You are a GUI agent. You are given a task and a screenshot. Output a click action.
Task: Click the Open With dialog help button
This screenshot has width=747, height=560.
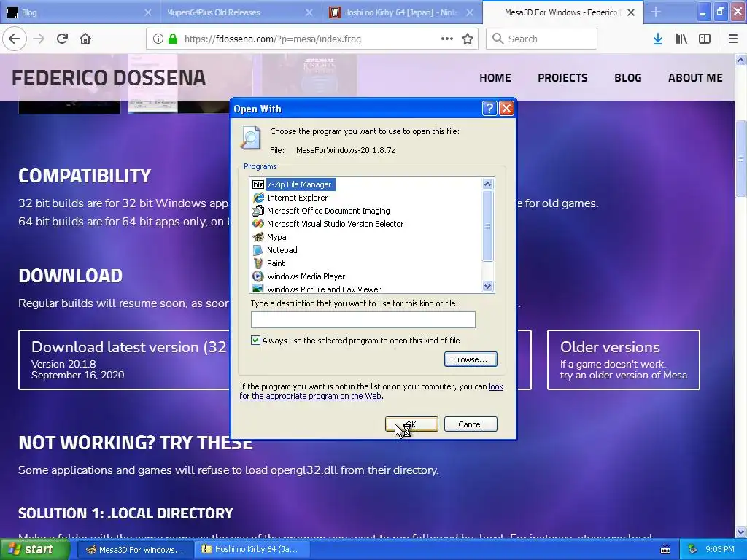(x=489, y=109)
